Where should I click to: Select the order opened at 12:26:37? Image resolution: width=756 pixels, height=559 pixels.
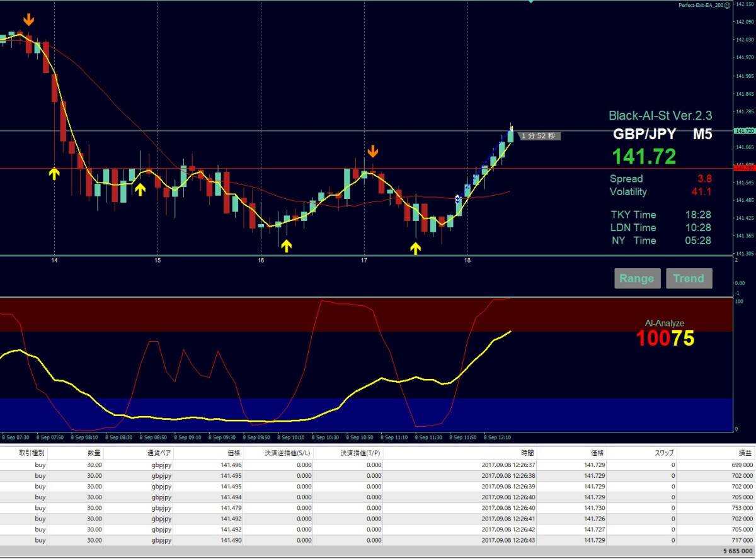378,465
